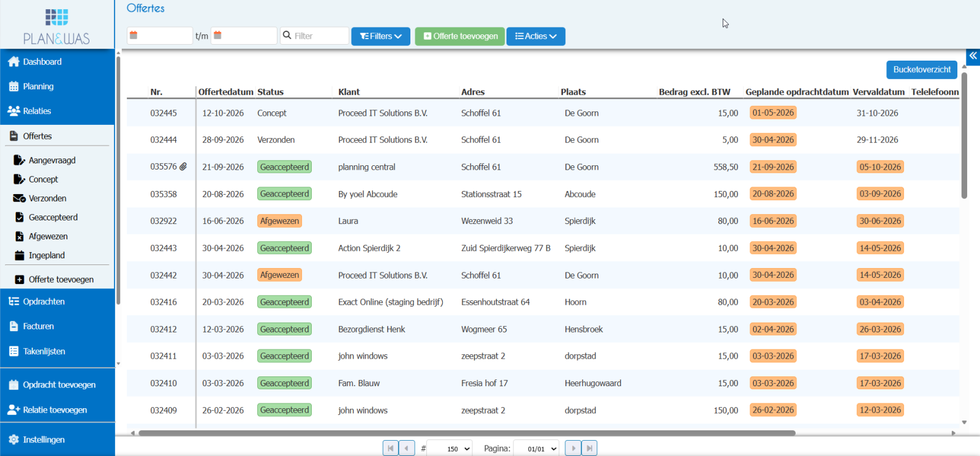The height and width of the screenshot is (456, 980).
Task: Sort by the Offertedatum column header
Action: click(225, 92)
